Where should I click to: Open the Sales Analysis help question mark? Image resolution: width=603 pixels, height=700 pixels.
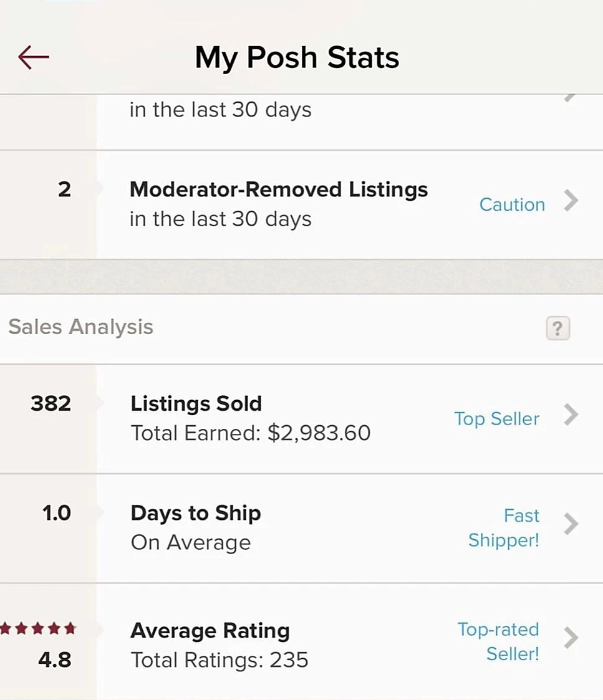[558, 328]
